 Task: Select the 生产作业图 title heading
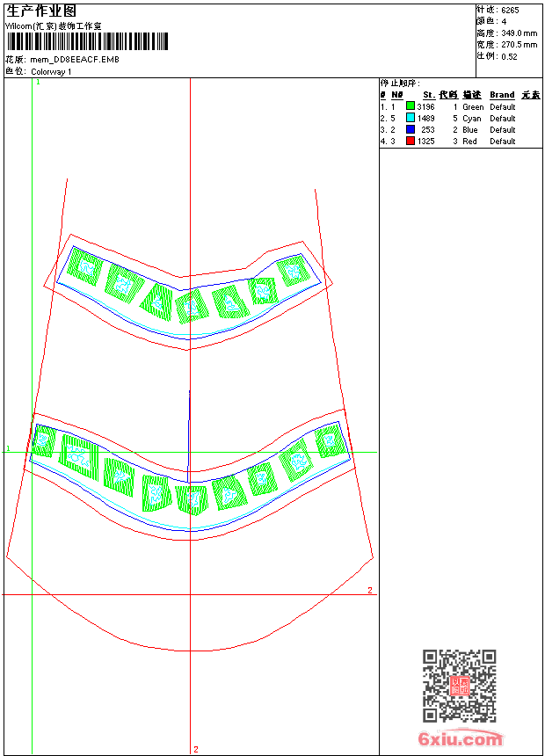(x=41, y=11)
